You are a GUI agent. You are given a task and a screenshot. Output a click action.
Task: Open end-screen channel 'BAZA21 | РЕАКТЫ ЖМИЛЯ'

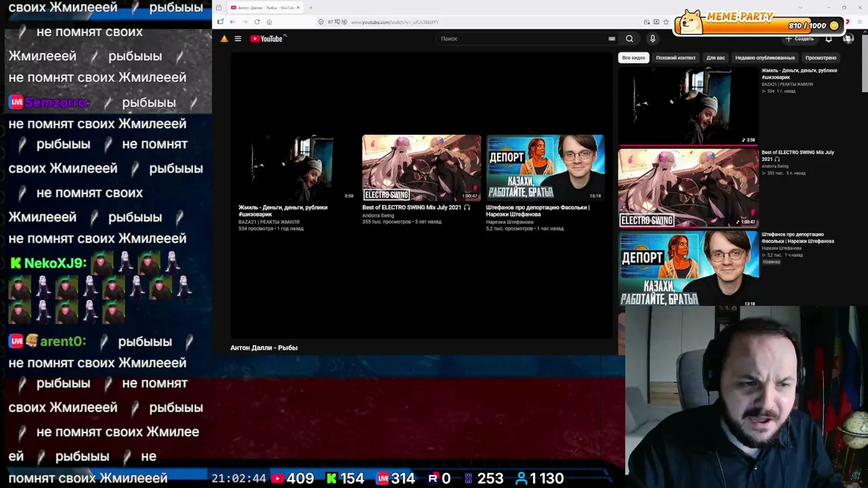coord(269,222)
